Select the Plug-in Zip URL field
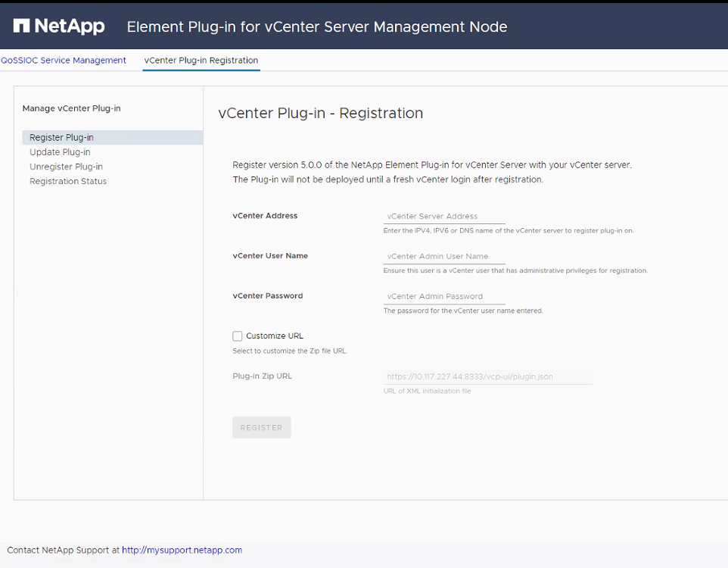Image resolution: width=728 pixels, height=568 pixels. point(488,376)
